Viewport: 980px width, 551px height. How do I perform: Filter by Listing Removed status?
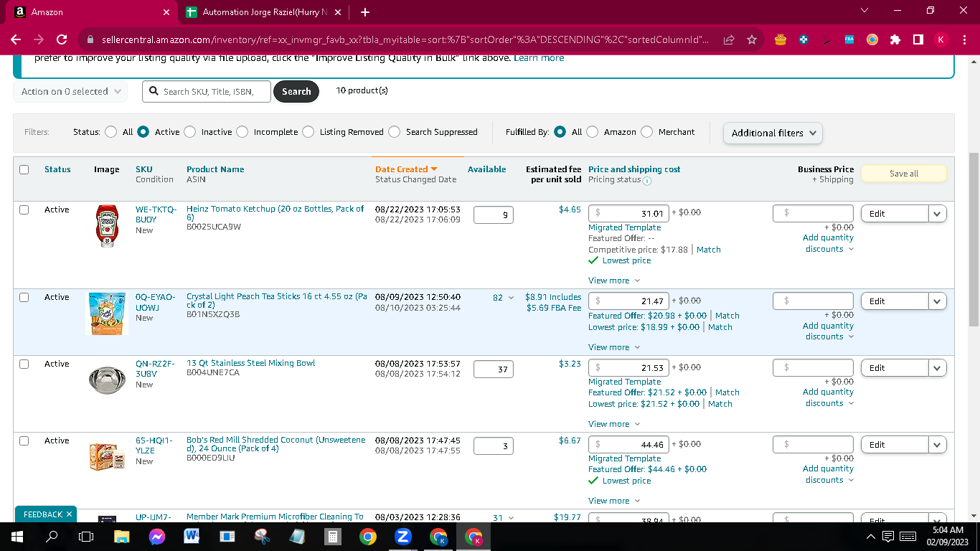pyautogui.click(x=308, y=131)
